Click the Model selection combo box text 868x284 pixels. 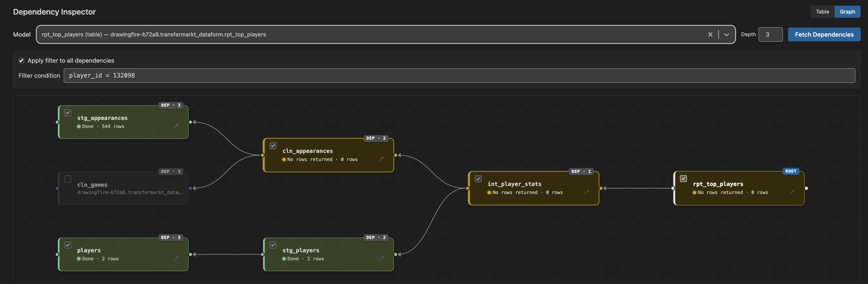pyautogui.click(x=154, y=34)
